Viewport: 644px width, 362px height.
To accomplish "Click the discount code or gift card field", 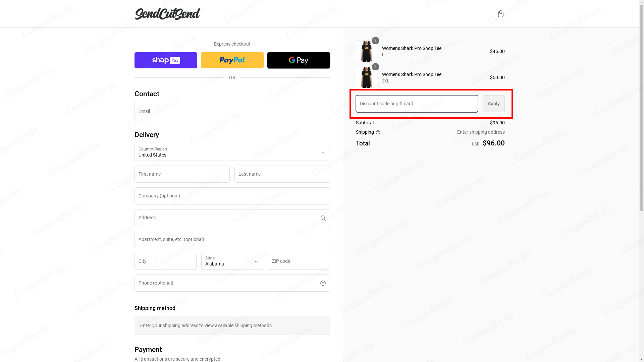I will pyautogui.click(x=417, y=104).
